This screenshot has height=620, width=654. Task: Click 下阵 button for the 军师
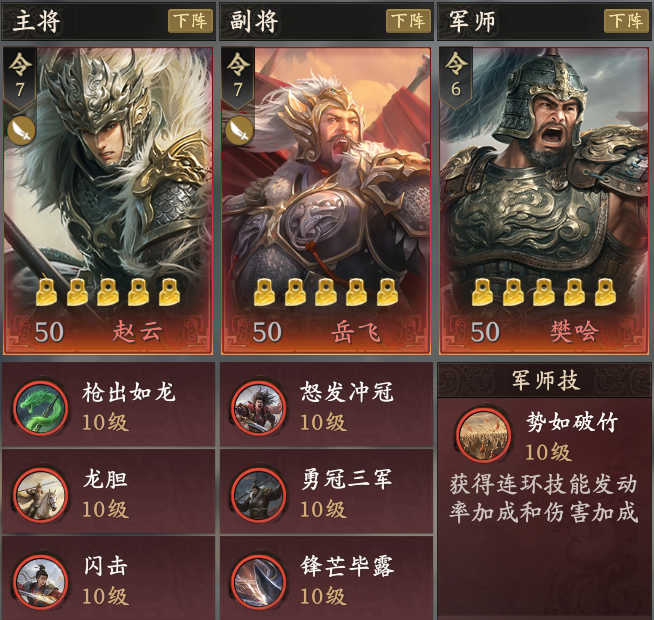(626, 21)
